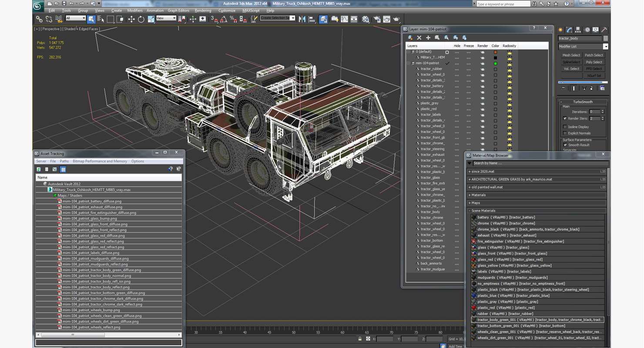Change the 0 (default) layer color swatch
Image resolution: width=644 pixels, height=348 pixels.
tap(495, 52)
